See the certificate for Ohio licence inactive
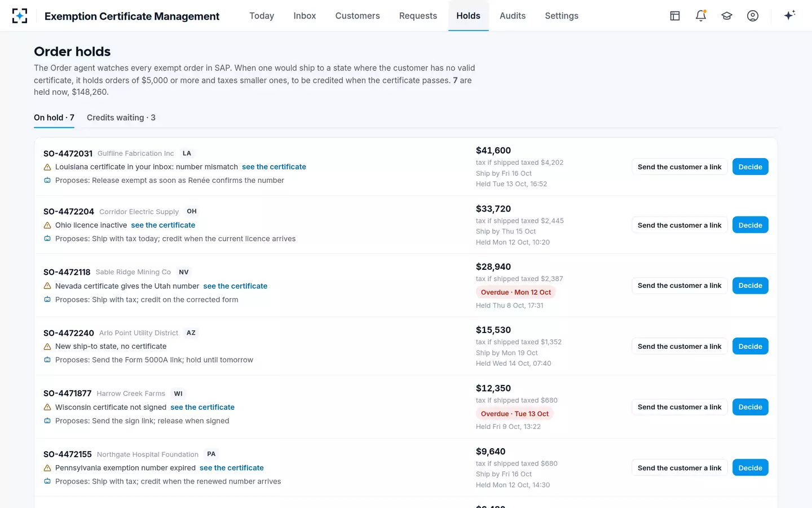This screenshot has height=508, width=812. 163,225
